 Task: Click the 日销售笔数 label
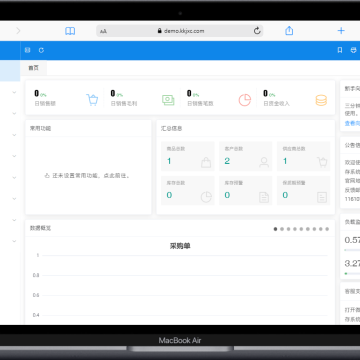tap(200, 104)
